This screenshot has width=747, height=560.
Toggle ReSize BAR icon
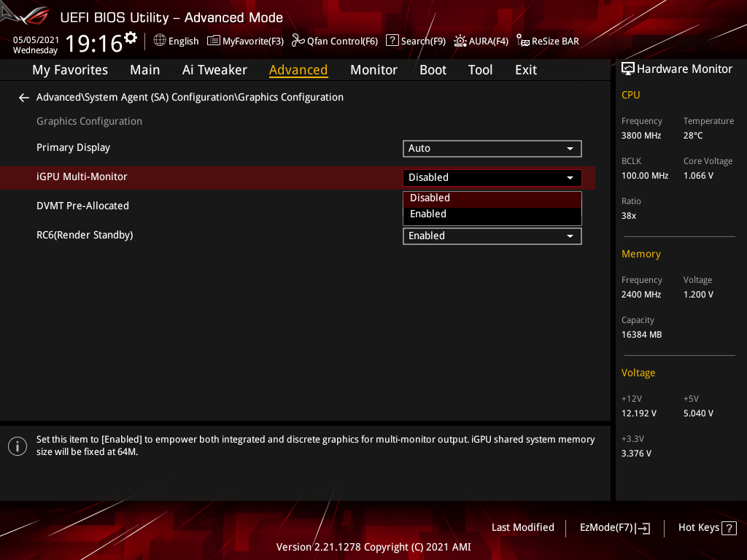(x=522, y=41)
